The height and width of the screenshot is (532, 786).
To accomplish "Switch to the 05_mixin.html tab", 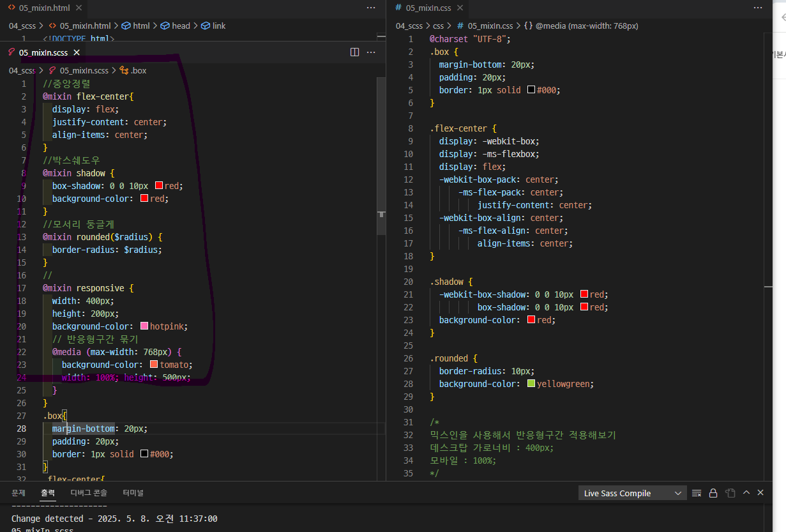I will click(x=43, y=8).
